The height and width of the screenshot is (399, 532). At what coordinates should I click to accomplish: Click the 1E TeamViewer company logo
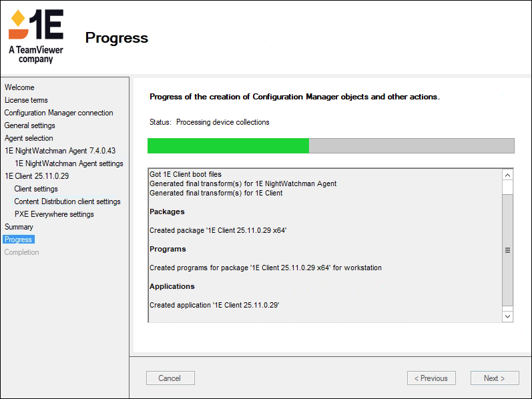pos(35,37)
